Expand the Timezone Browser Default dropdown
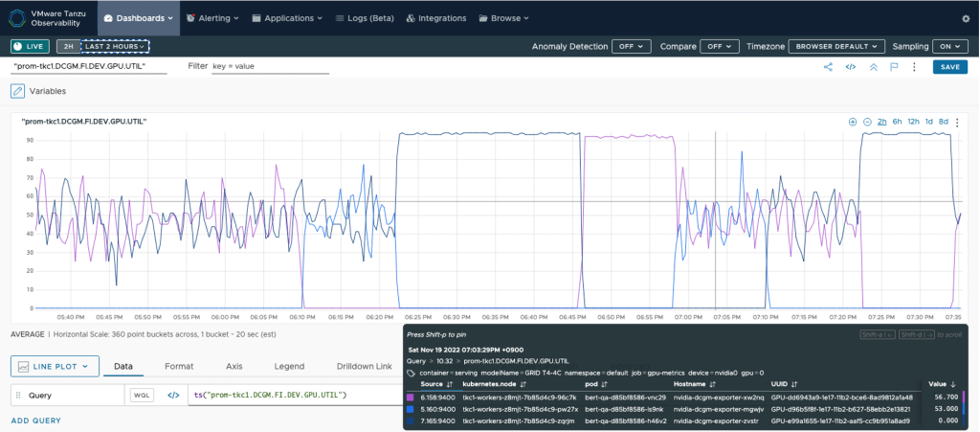Image resolution: width=980 pixels, height=432 pixels. click(836, 46)
